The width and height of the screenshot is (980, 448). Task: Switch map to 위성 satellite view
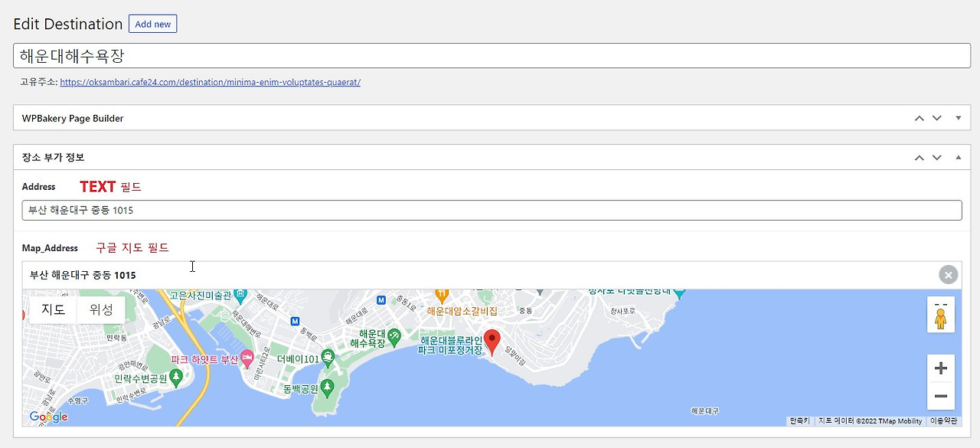(x=101, y=310)
